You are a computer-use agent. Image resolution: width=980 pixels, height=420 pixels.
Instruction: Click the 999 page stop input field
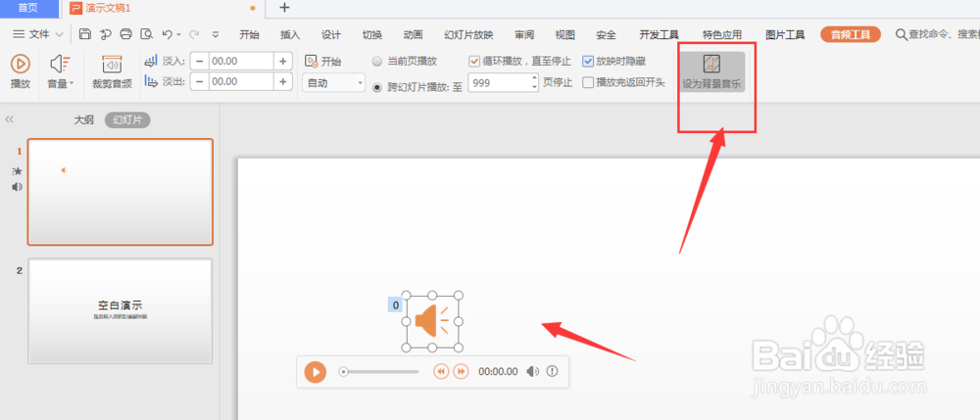[x=500, y=82]
